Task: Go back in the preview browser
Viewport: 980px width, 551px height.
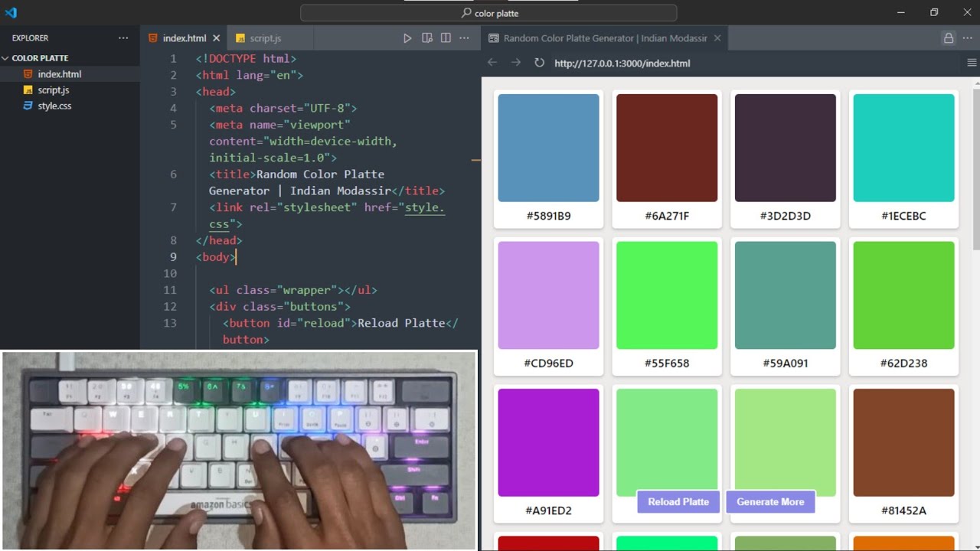Action: tap(492, 63)
